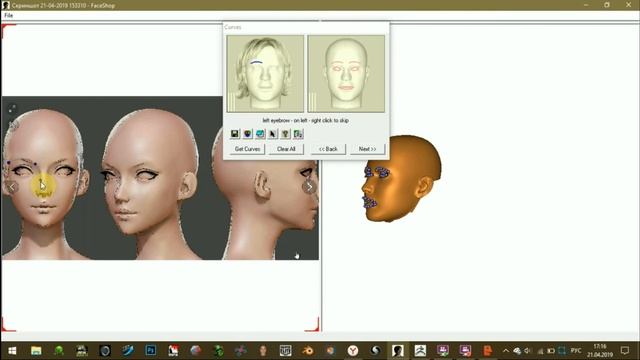Open Yandex browser from the taskbar
640x360 pixels.
click(x=353, y=351)
